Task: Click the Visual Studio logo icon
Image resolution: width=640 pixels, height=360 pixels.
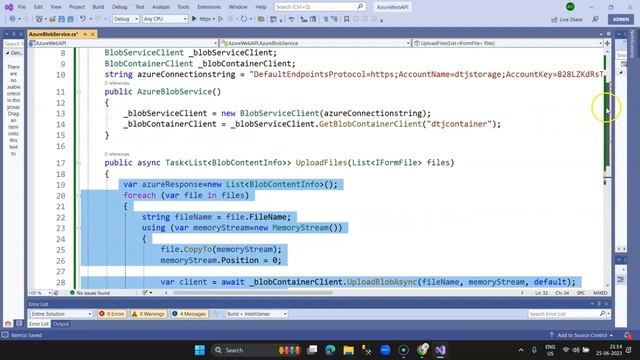Action: coord(9,7)
